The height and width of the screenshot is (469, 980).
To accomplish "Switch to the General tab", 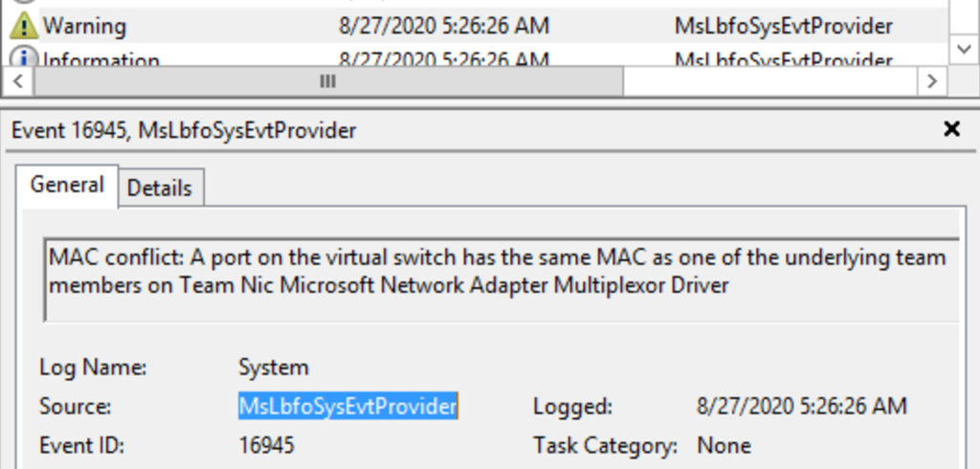I will [x=67, y=185].
